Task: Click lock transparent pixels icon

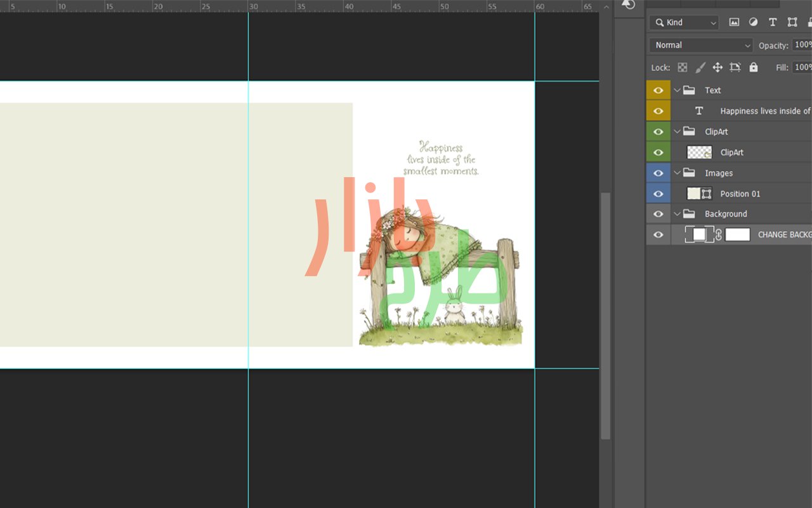Action: click(x=683, y=67)
